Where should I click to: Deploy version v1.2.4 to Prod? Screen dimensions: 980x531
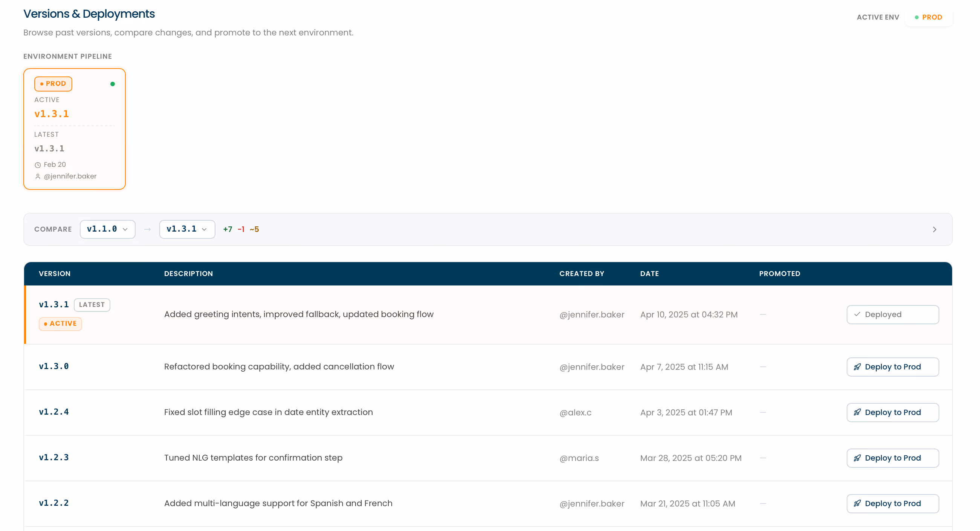(x=893, y=412)
